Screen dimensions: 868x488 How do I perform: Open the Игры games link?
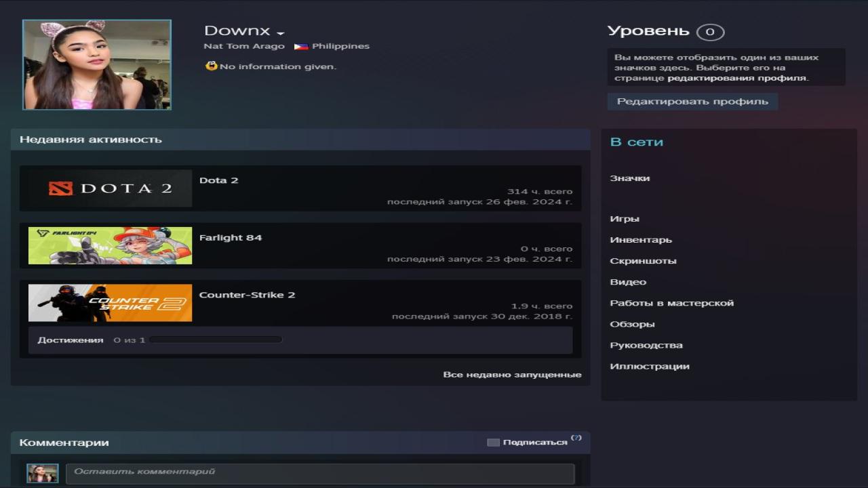[x=625, y=219]
